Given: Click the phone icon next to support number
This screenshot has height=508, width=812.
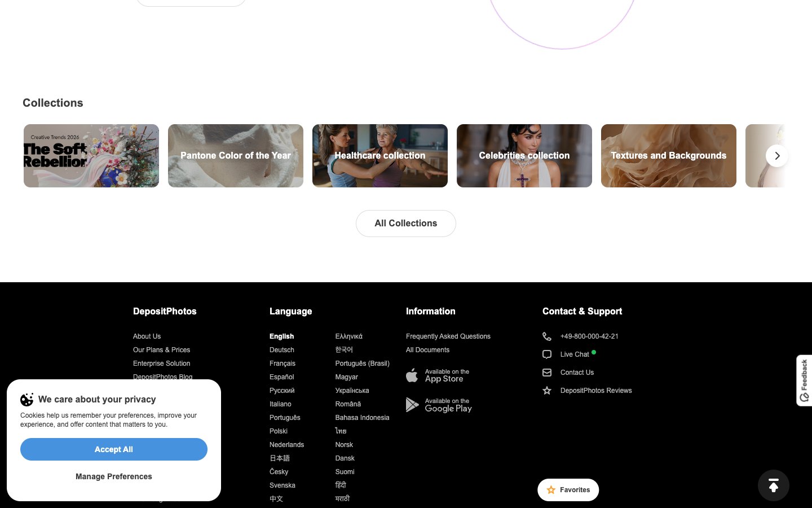Looking at the screenshot, I should 547,336.
